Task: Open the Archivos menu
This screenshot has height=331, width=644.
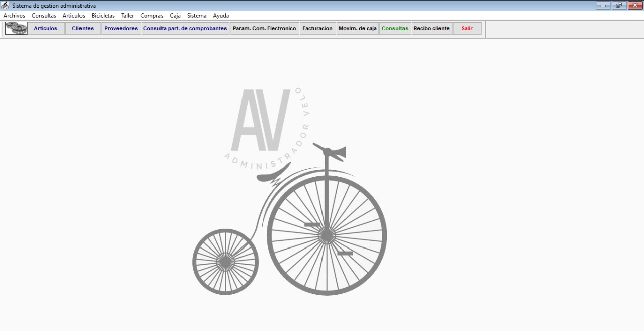Action: (x=14, y=16)
